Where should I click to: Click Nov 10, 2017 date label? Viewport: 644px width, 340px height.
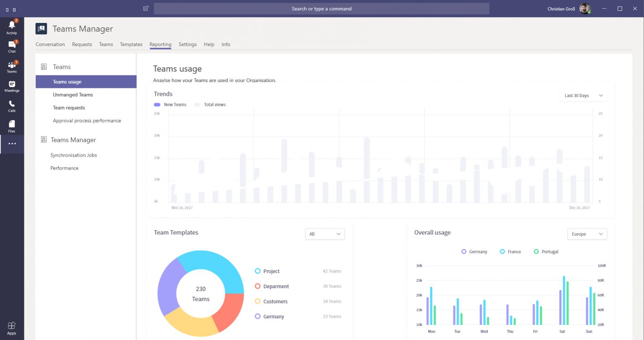(x=182, y=208)
